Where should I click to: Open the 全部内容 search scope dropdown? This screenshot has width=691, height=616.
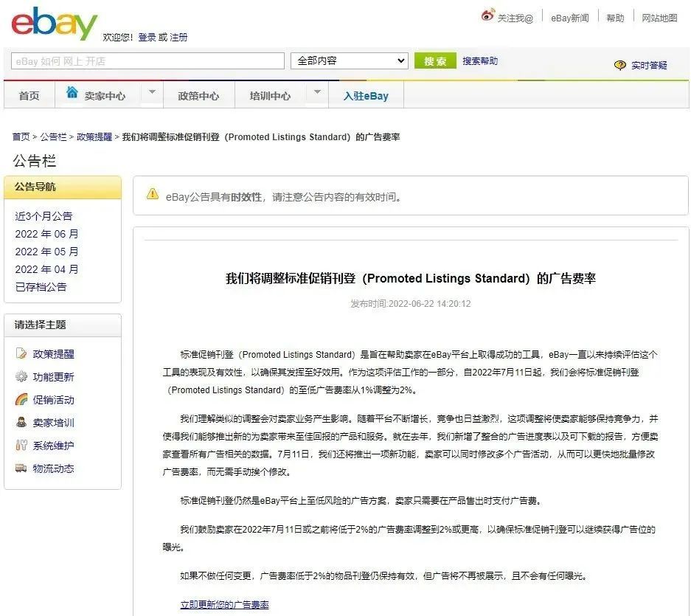point(350,60)
